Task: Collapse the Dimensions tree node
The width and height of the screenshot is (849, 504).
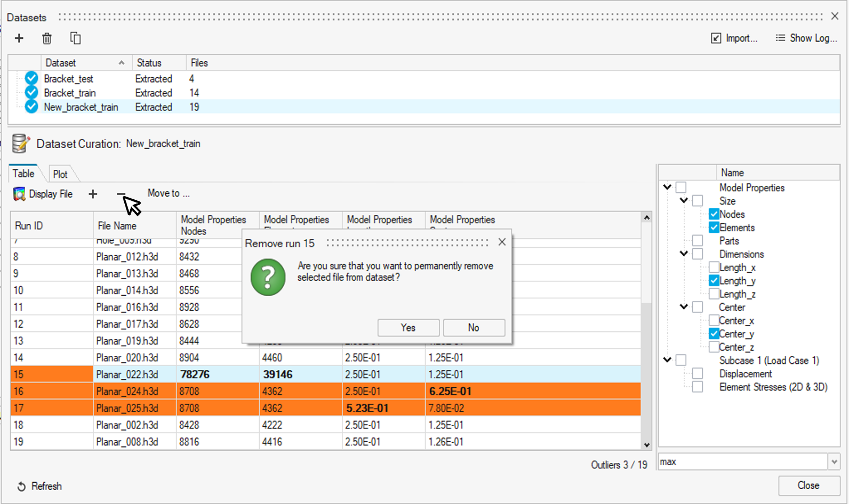Action: [684, 254]
